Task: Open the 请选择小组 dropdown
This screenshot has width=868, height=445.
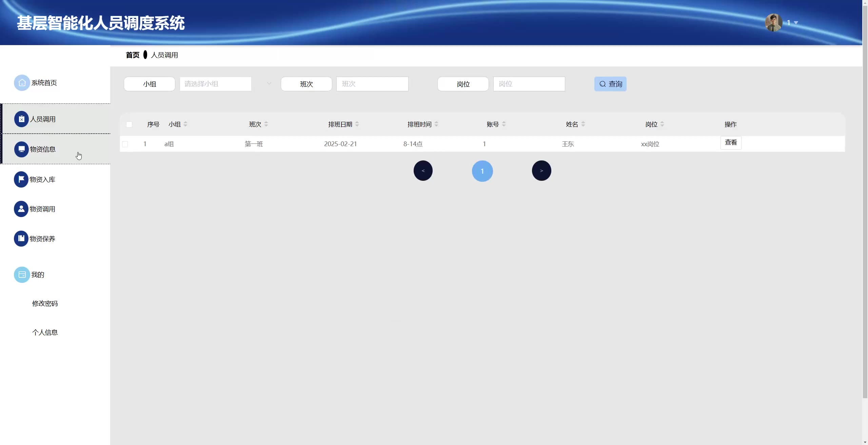Action: pos(216,84)
